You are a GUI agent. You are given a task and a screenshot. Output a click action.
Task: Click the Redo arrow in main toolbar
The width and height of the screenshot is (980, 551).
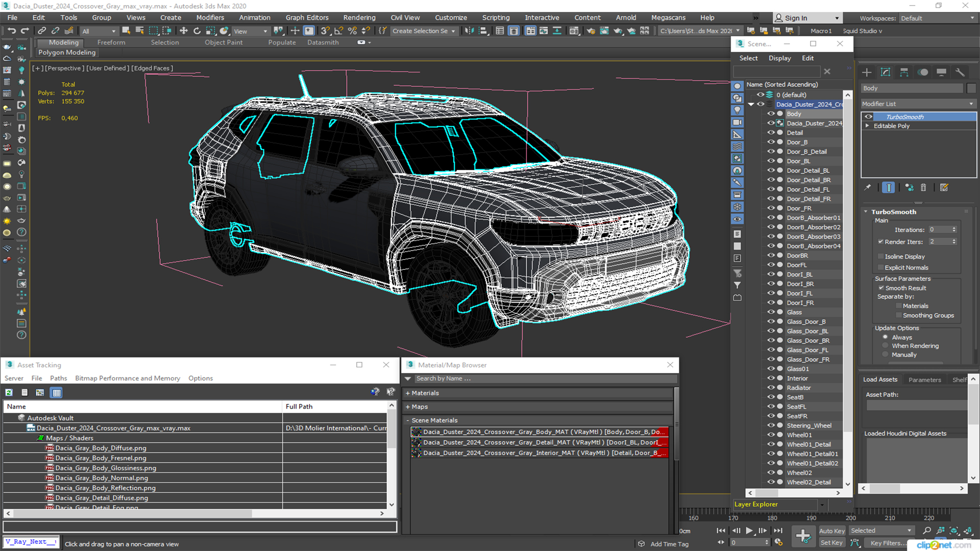coord(24,31)
